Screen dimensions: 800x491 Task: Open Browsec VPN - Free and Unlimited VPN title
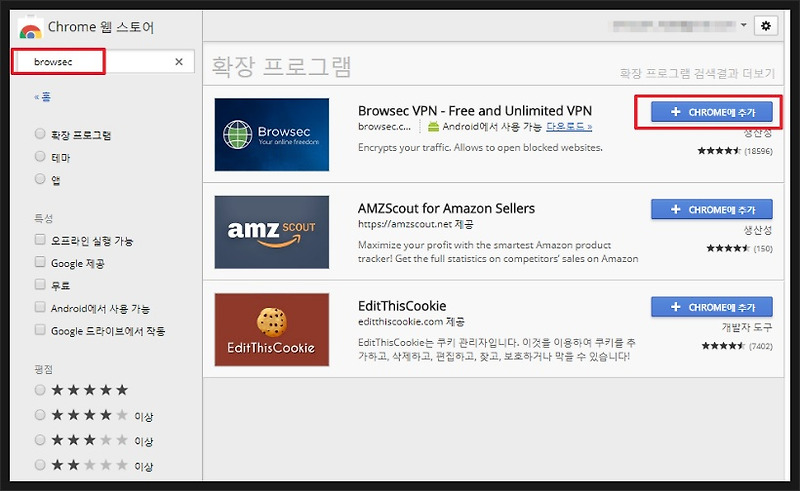tap(475, 111)
